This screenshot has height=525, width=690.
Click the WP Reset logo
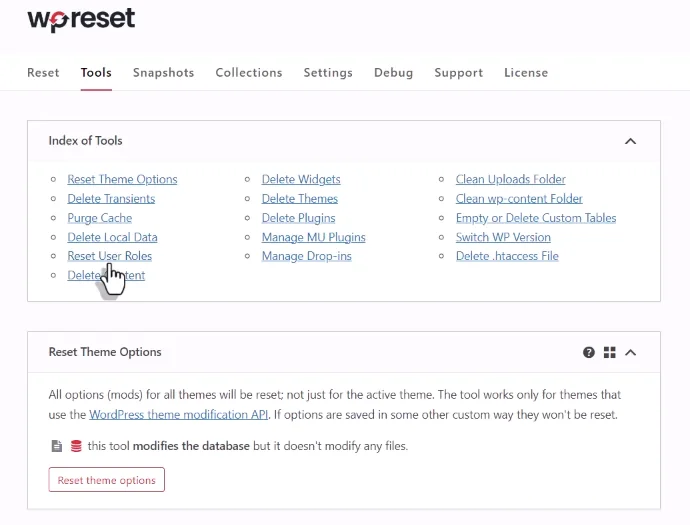81,20
